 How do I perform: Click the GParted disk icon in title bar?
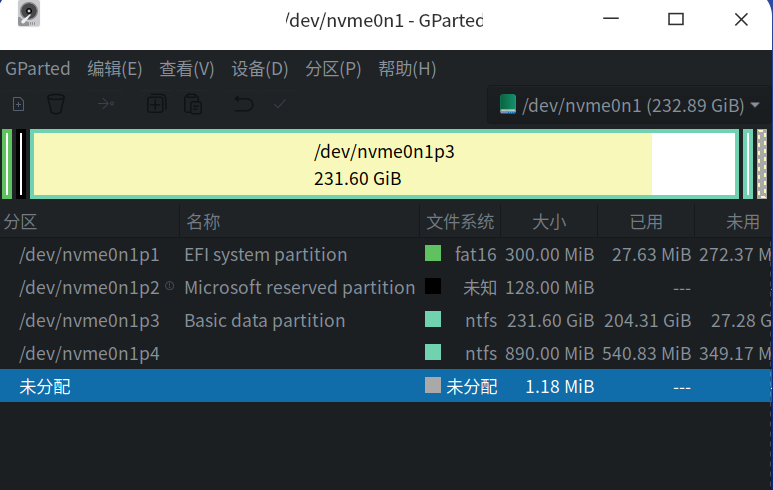[29, 14]
